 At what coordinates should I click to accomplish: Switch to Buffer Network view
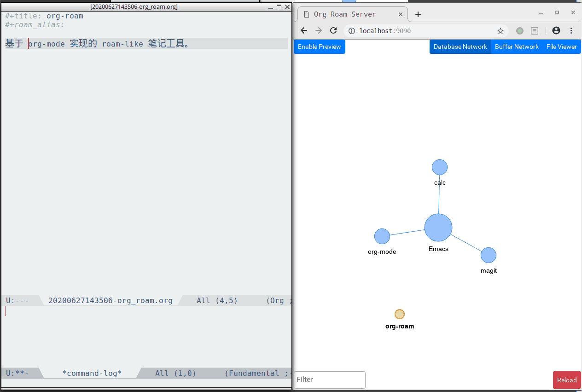pyautogui.click(x=517, y=47)
